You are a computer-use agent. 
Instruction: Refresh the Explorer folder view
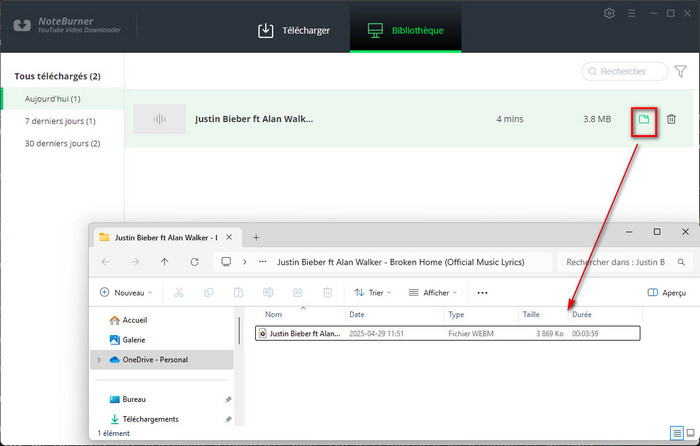[195, 262]
